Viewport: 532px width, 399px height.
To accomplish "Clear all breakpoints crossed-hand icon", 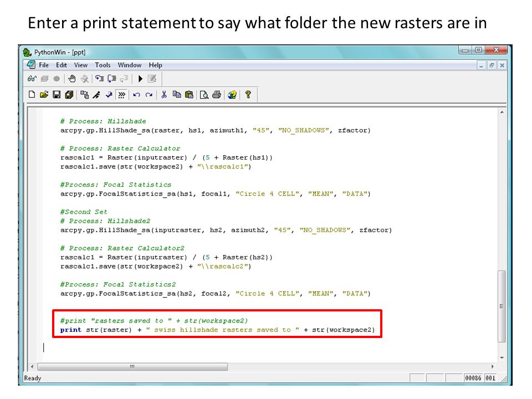I will [84, 79].
